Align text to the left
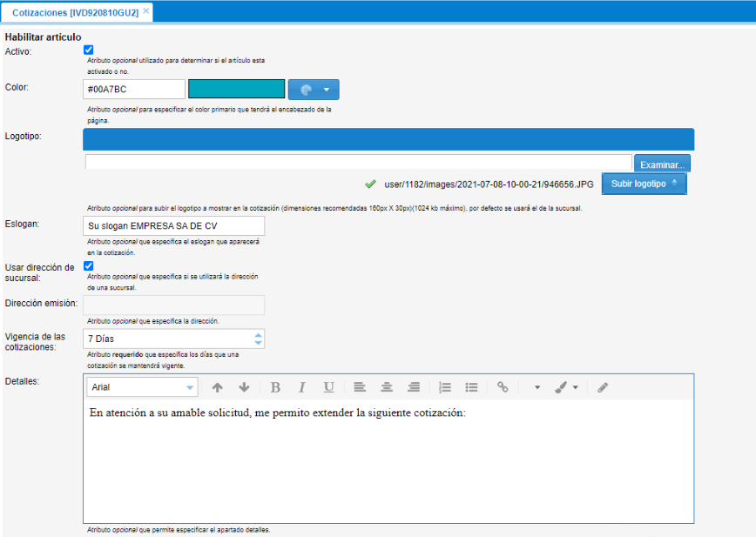This screenshot has height=537, width=756. coord(360,387)
